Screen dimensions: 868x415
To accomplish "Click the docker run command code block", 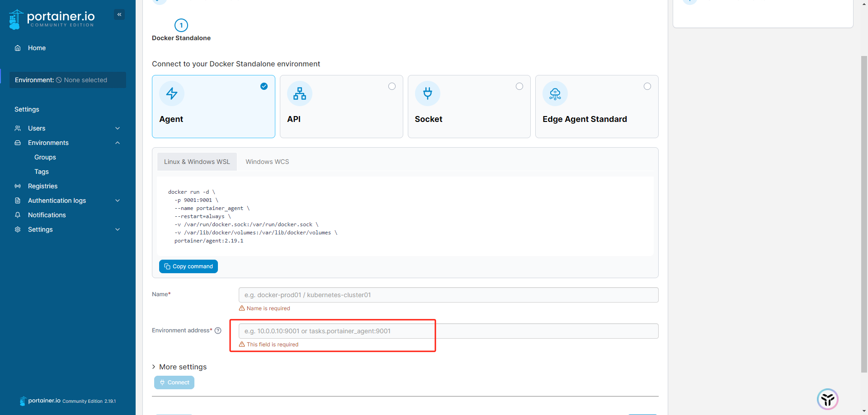I will tap(405, 216).
